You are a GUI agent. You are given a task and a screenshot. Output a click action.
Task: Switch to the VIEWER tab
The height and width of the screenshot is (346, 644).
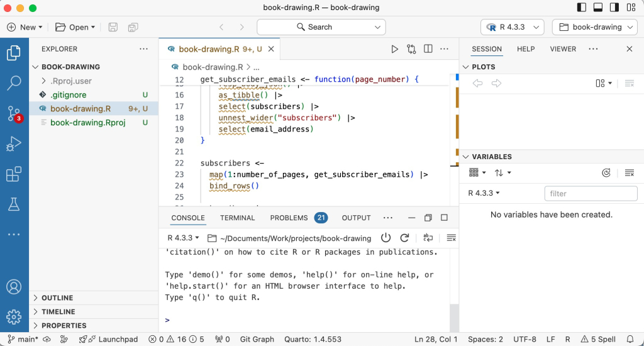point(563,49)
